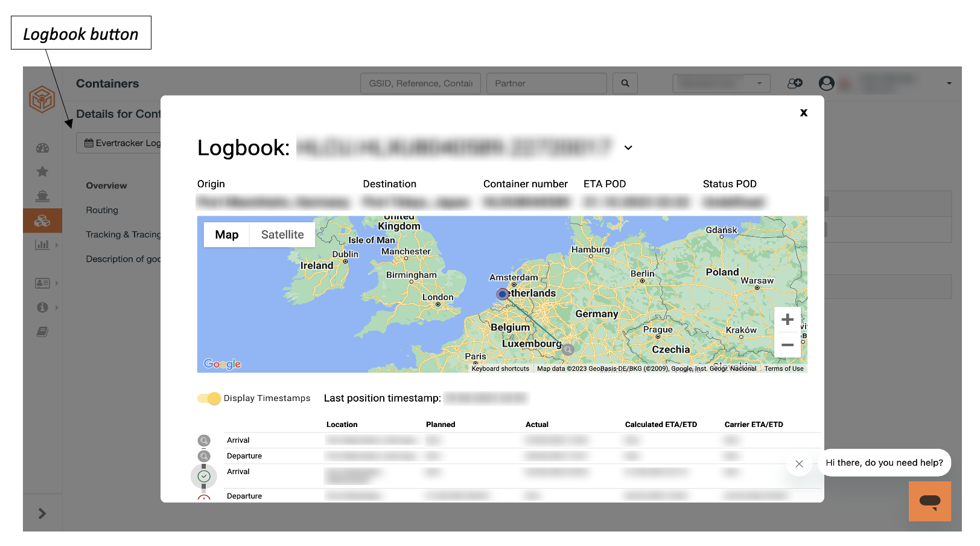Click the 'Last position timestamp:' label
This screenshot has height=546, width=980.
click(383, 398)
